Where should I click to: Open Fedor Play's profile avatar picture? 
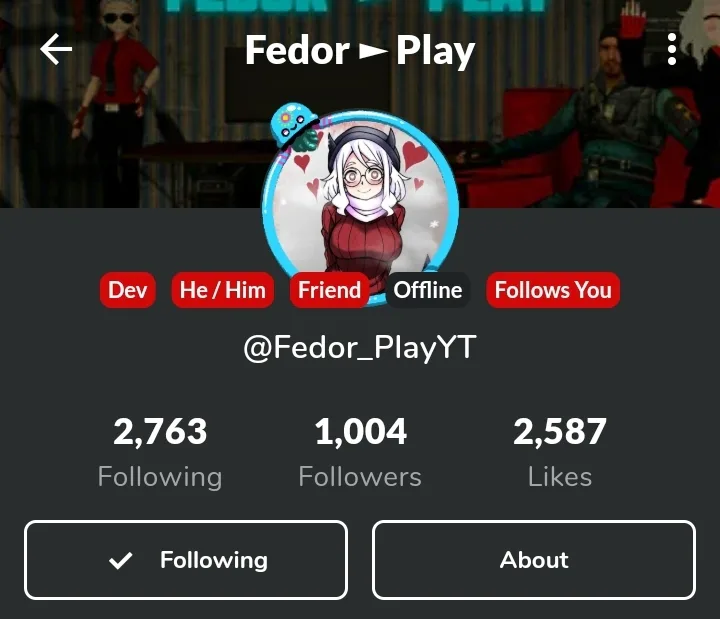click(x=361, y=208)
